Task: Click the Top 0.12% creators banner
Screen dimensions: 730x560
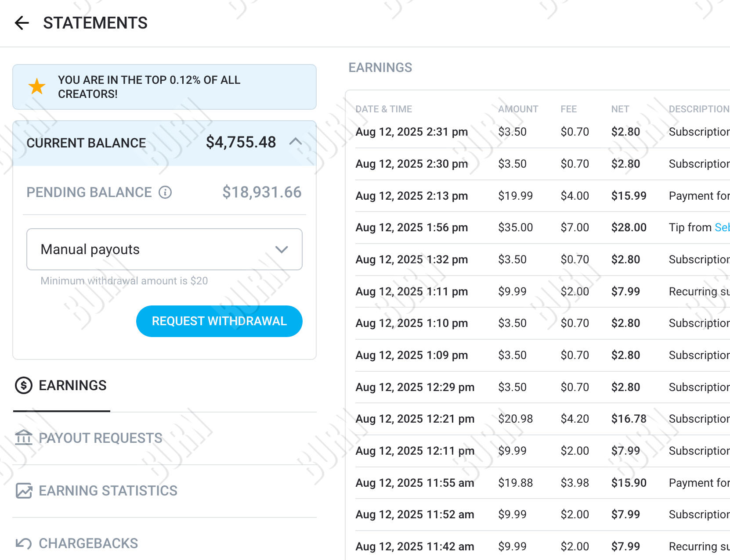Action: pos(164,87)
